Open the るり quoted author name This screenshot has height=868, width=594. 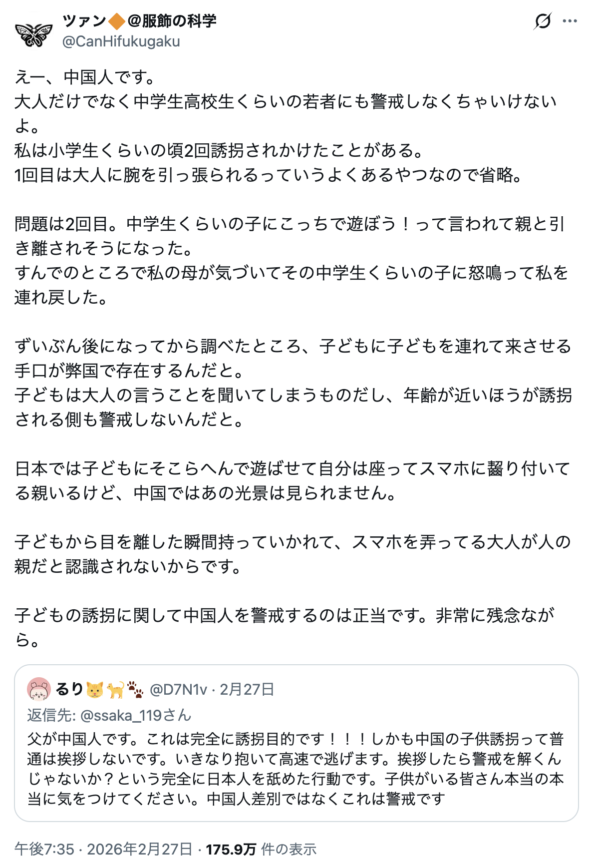pos(69,690)
